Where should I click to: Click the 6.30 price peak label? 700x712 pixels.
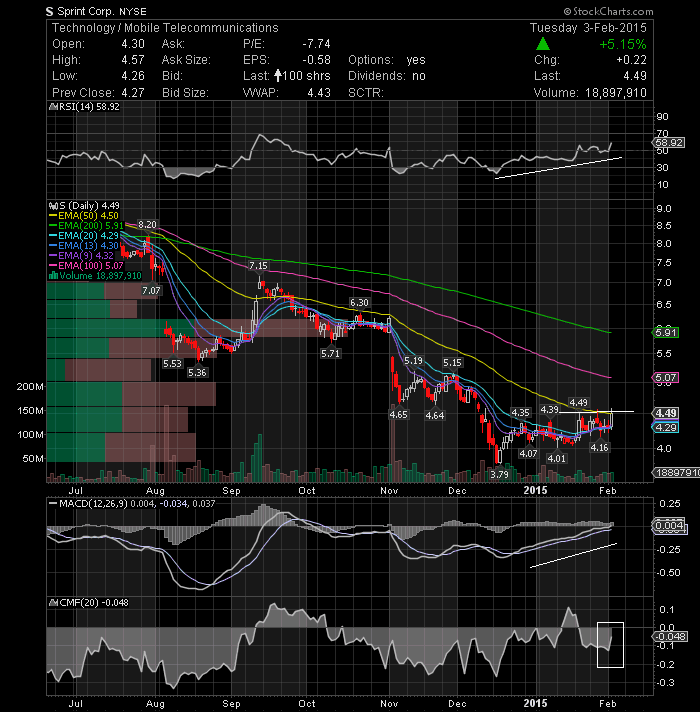tap(359, 302)
